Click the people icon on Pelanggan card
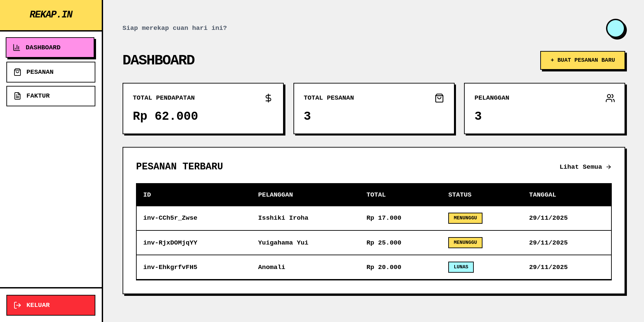 point(610,98)
